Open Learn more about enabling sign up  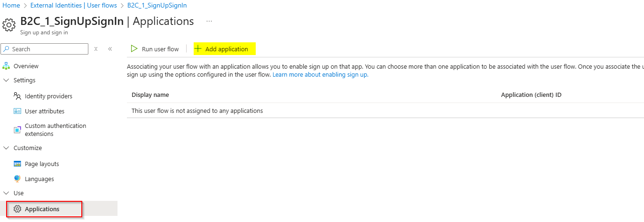321,74
